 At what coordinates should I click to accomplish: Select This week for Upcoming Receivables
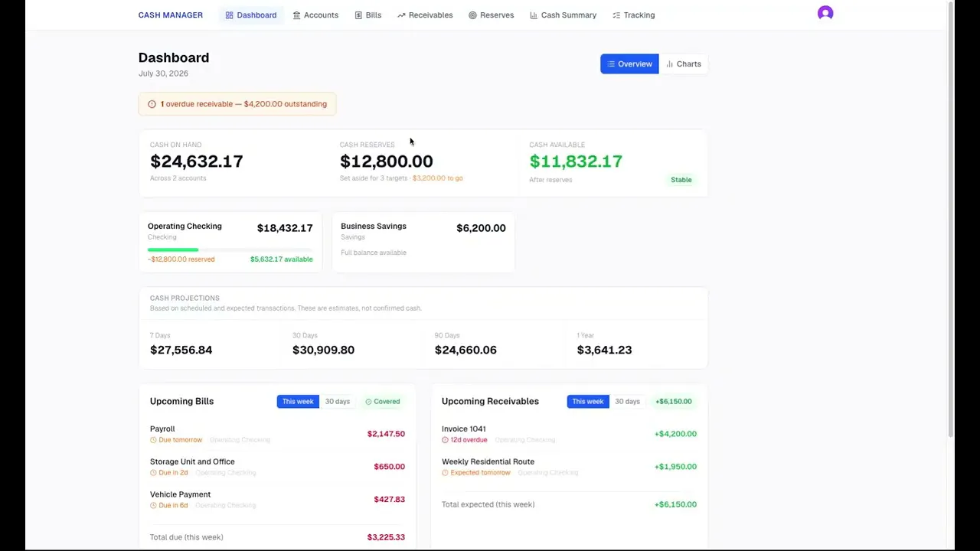pos(588,402)
